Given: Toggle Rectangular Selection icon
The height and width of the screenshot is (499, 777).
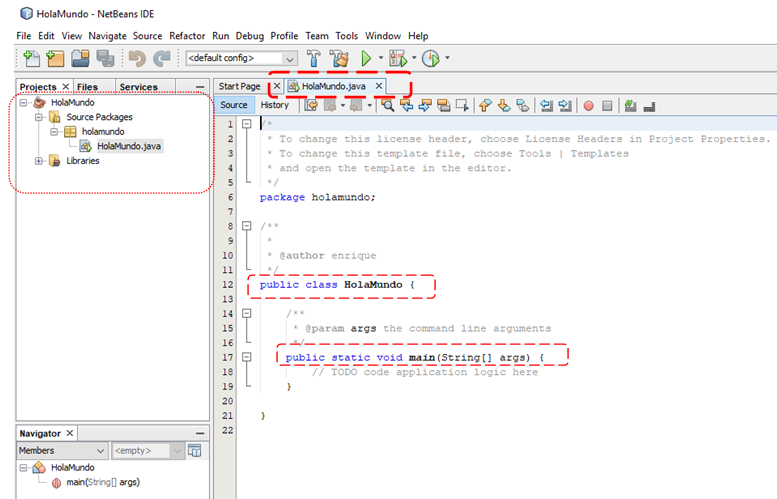Looking at the screenshot, I should (462, 105).
